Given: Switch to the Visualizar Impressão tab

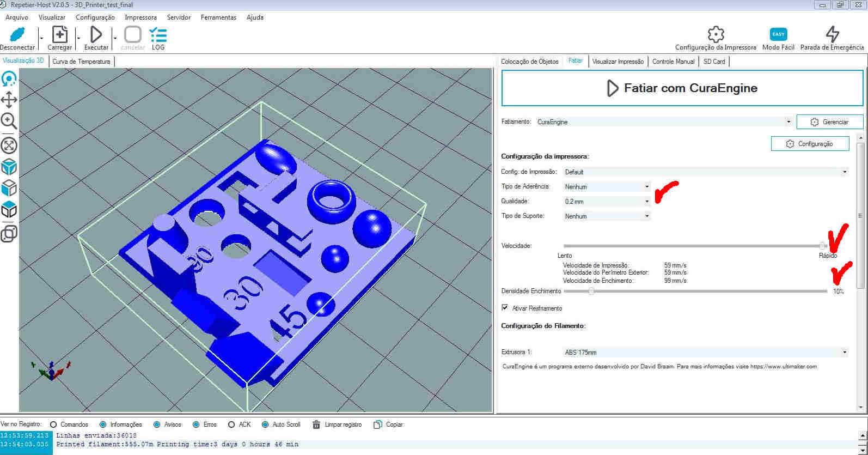Looking at the screenshot, I should click(x=618, y=62).
